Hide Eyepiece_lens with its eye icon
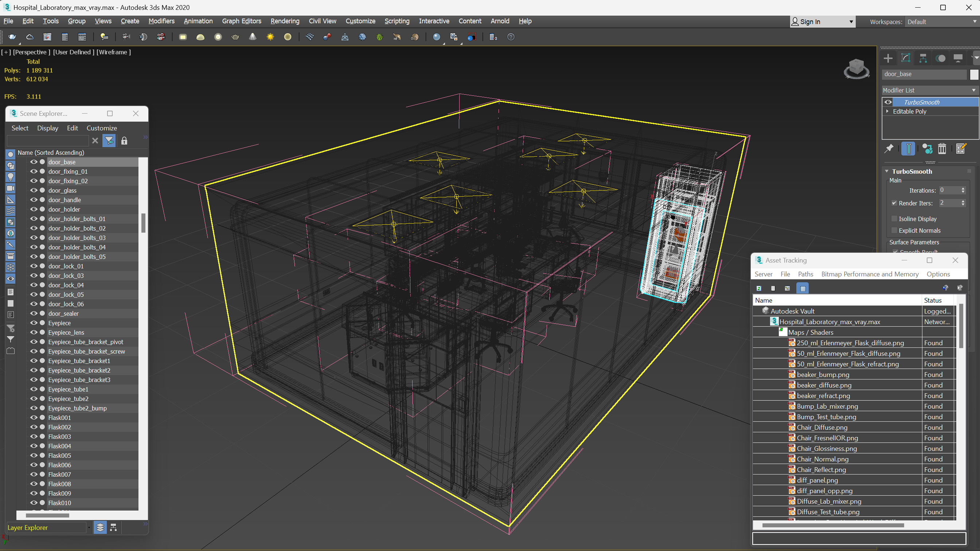Screen dimensions: 980x551 point(34,332)
